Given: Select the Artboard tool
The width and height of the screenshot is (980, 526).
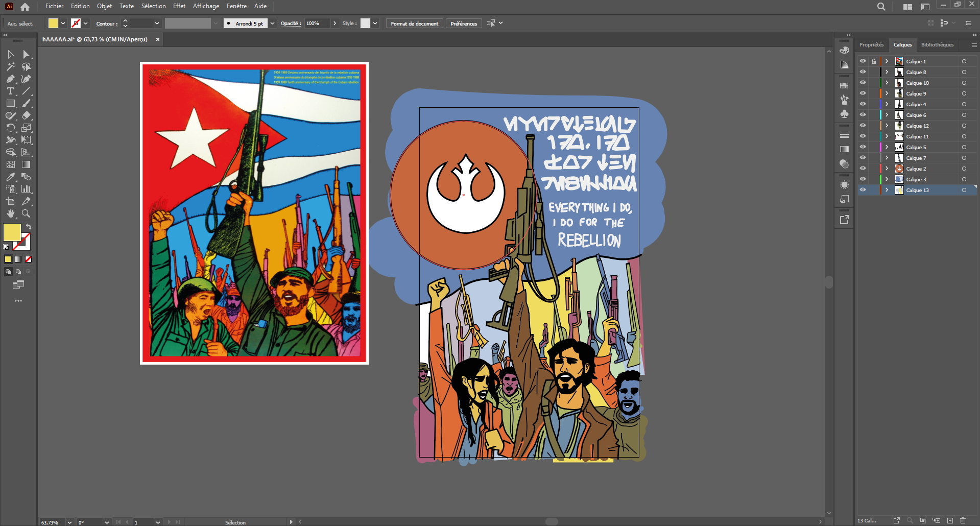Looking at the screenshot, I should coord(11,201).
